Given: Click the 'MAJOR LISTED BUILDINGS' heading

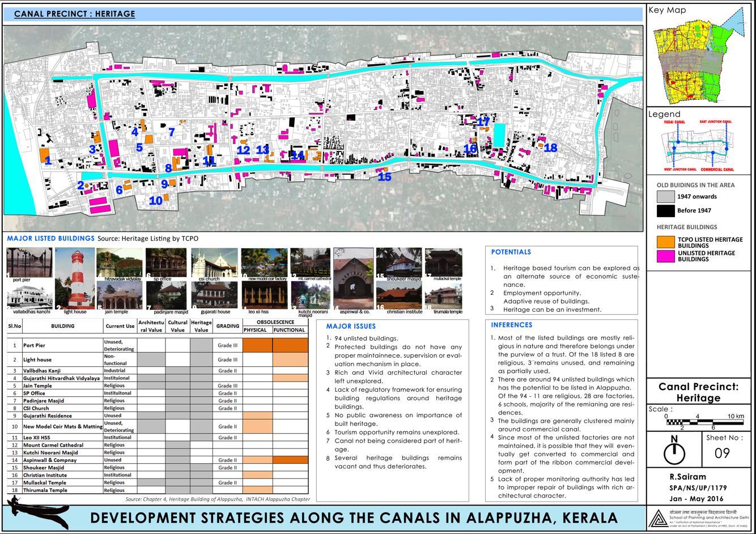Looking at the screenshot, I should click(50, 239).
